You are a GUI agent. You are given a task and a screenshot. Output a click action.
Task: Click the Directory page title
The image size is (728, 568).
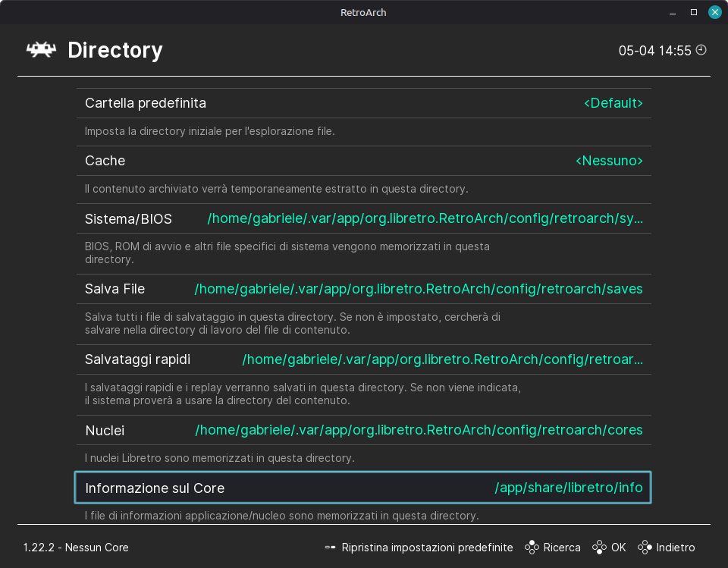pos(115,50)
